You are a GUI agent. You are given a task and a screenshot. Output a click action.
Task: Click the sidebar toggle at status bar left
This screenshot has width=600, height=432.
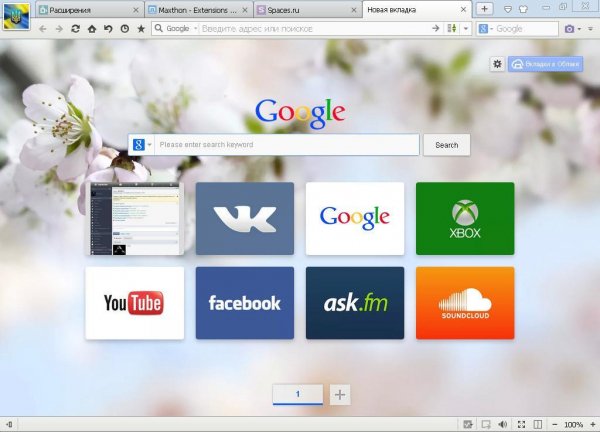point(9,424)
